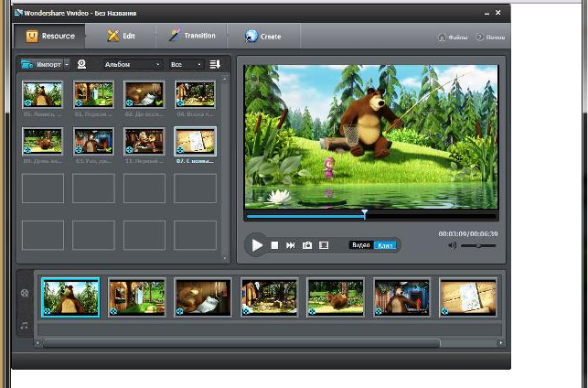588x388 pixels.
Task: Open the webcam capture icon
Action: click(81, 65)
